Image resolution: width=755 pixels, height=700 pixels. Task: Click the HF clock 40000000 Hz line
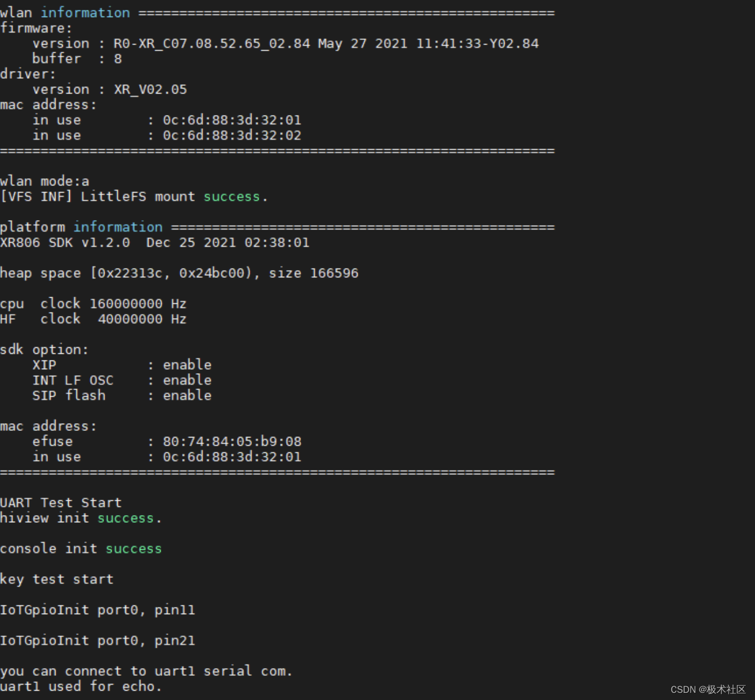tap(93, 319)
